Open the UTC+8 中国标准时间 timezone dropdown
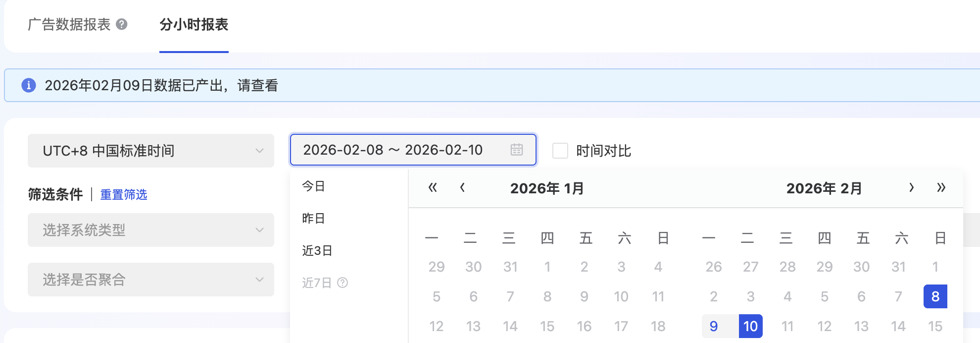 pyautogui.click(x=150, y=151)
